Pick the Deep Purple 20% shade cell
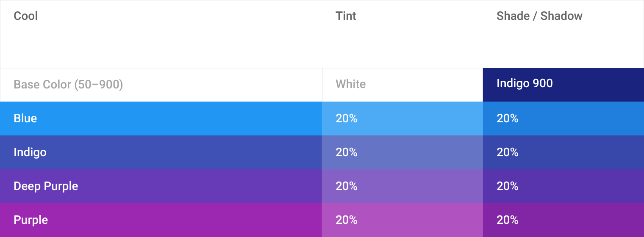Screen dimensions: 644x237 click(x=563, y=186)
